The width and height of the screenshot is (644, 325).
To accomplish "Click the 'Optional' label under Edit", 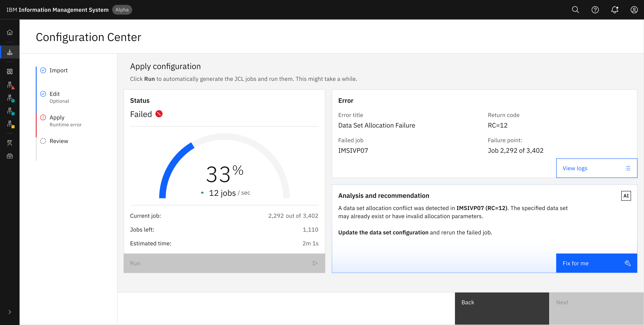I will tap(59, 101).
